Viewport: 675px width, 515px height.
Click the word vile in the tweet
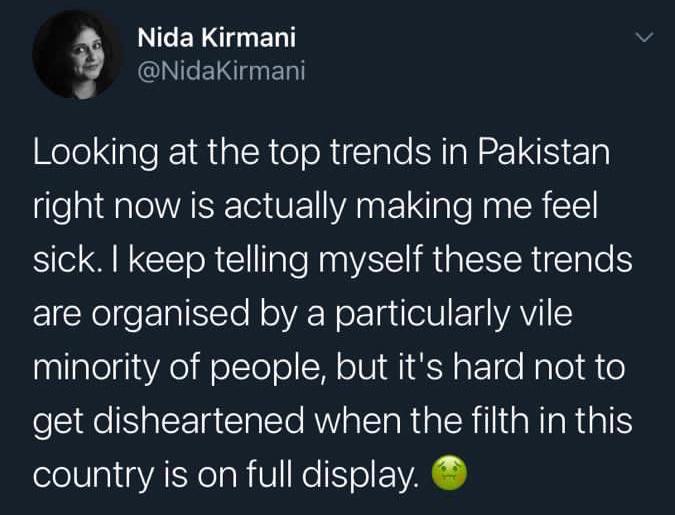(546, 313)
